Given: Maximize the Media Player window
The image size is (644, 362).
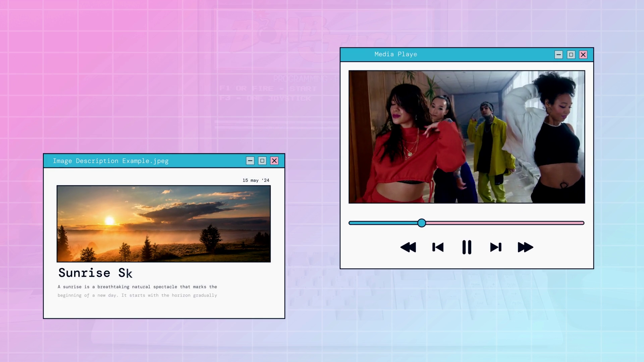Looking at the screenshot, I should (571, 55).
